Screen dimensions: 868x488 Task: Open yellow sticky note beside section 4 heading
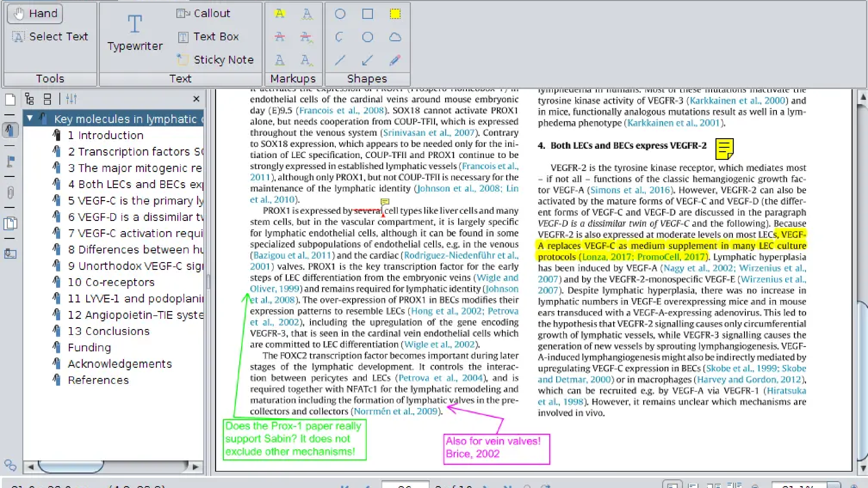click(x=724, y=149)
